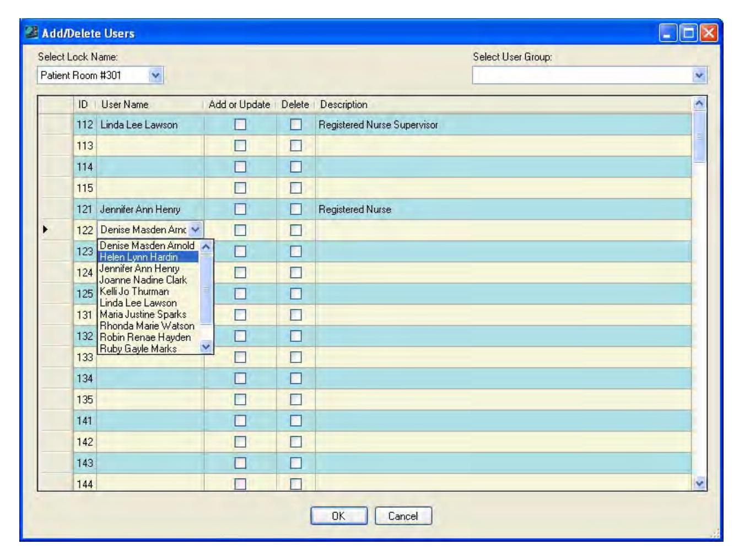This screenshot has height=560, width=739.
Task: Check Add or Update in row 113
Action: pos(240,145)
